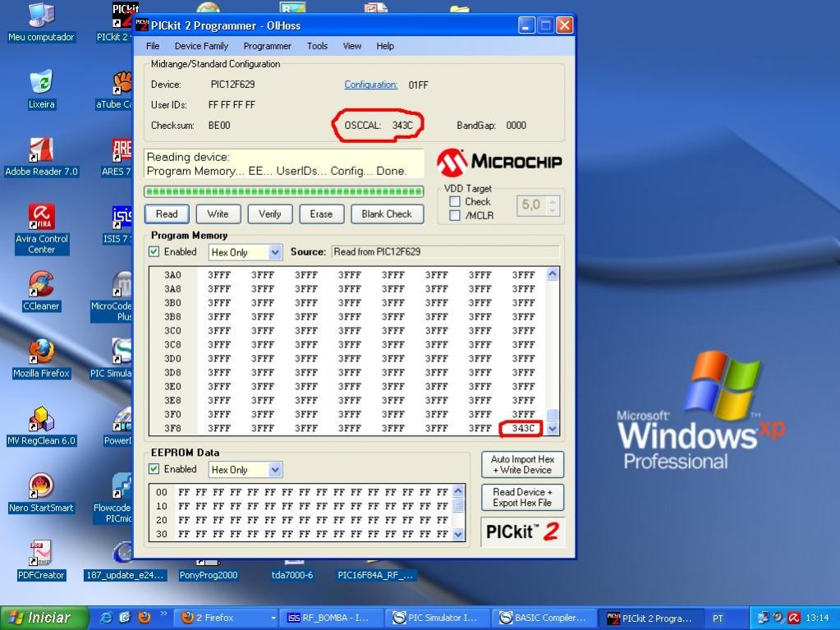Increase VDD voltage with stepper up arrow
This screenshot has width=840, height=630.
[553, 200]
